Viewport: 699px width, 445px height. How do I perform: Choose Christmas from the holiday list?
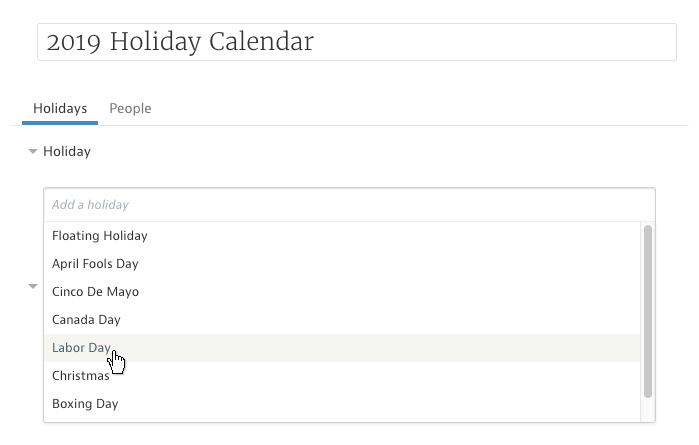coord(81,376)
